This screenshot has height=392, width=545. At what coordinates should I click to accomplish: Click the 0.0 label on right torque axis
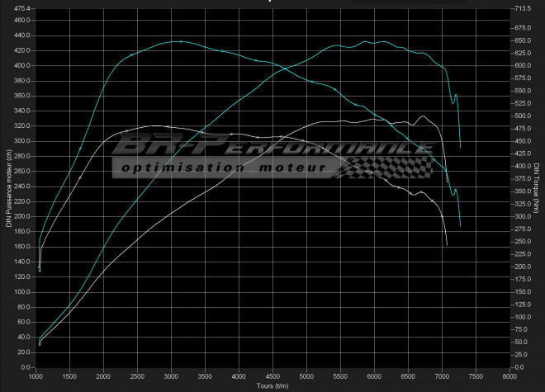click(518, 367)
